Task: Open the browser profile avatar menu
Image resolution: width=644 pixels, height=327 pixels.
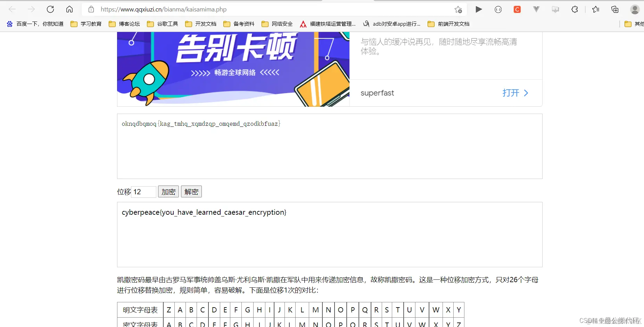Action: point(635,9)
